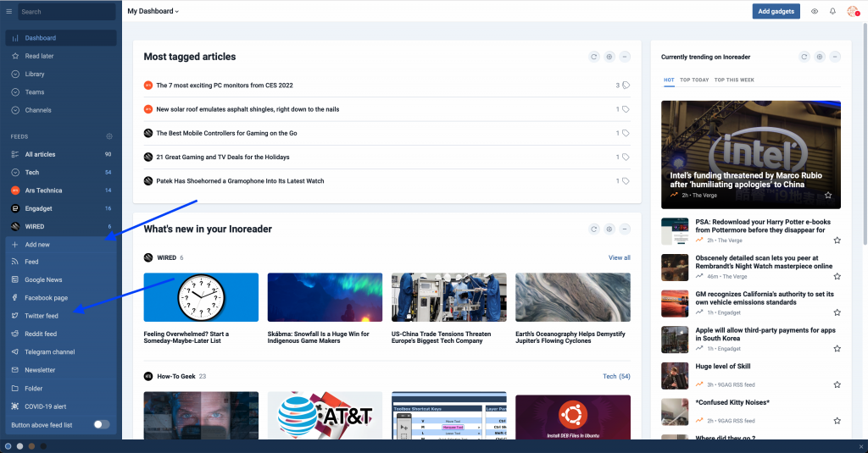This screenshot has height=453, width=868.
Task: Select the HOT tab in trending
Action: point(669,80)
